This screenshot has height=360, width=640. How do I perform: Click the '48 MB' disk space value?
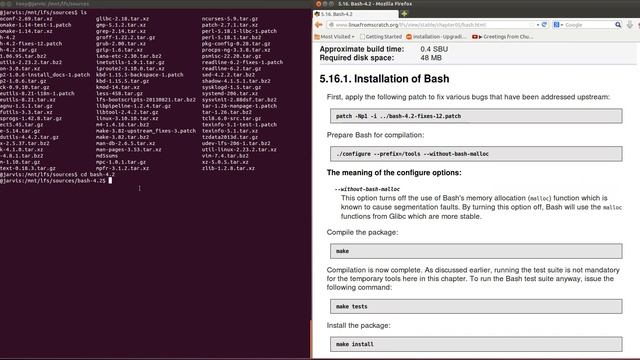(431, 58)
